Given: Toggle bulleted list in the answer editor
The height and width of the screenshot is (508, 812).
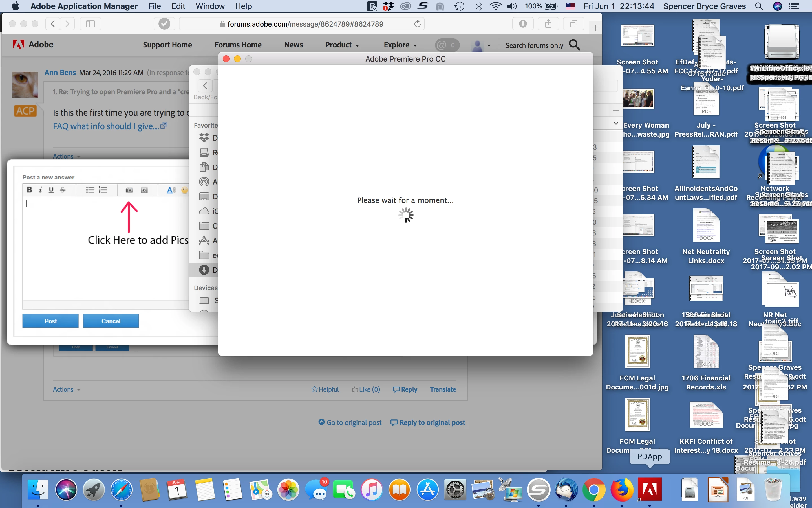Looking at the screenshot, I should [90, 190].
